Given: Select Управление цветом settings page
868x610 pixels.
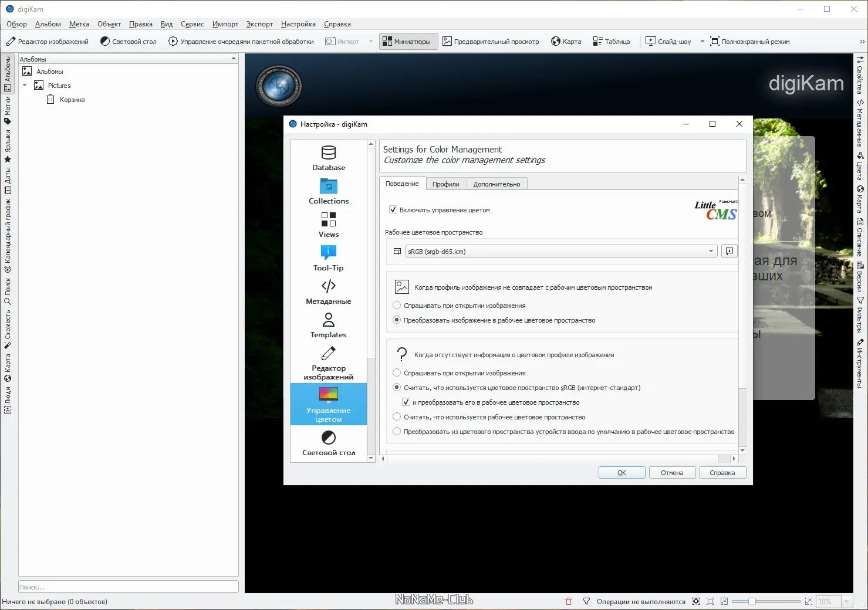Looking at the screenshot, I should point(329,404).
